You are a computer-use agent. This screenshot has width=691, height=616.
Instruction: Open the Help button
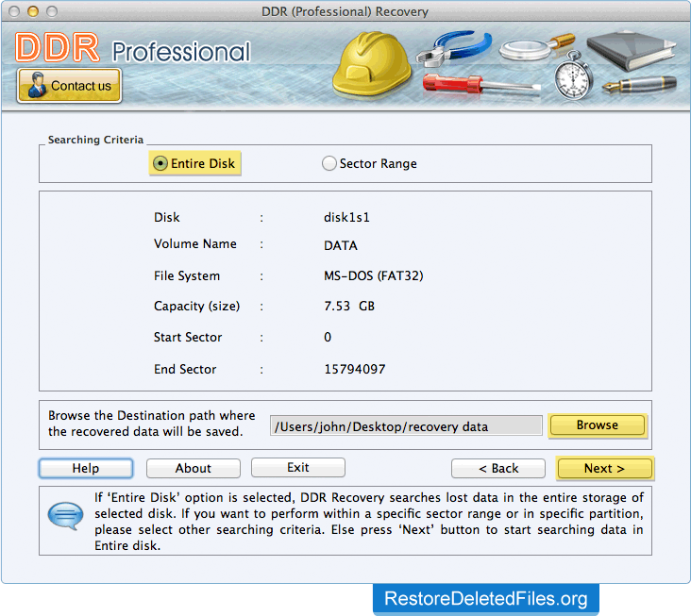click(x=86, y=468)
